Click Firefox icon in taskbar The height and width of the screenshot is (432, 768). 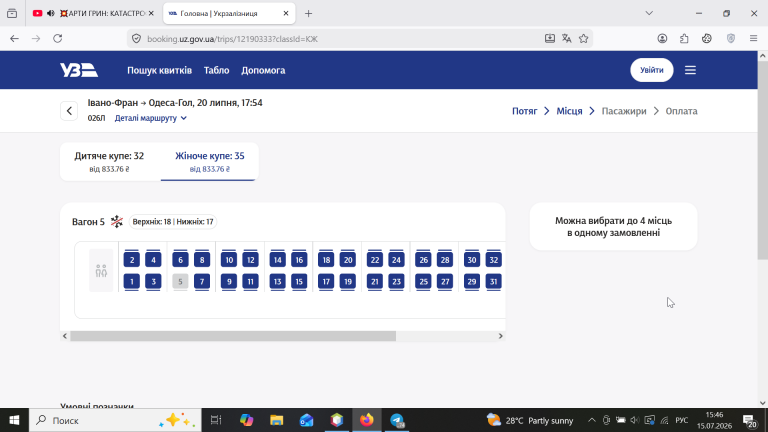click(x=366, y=420)
